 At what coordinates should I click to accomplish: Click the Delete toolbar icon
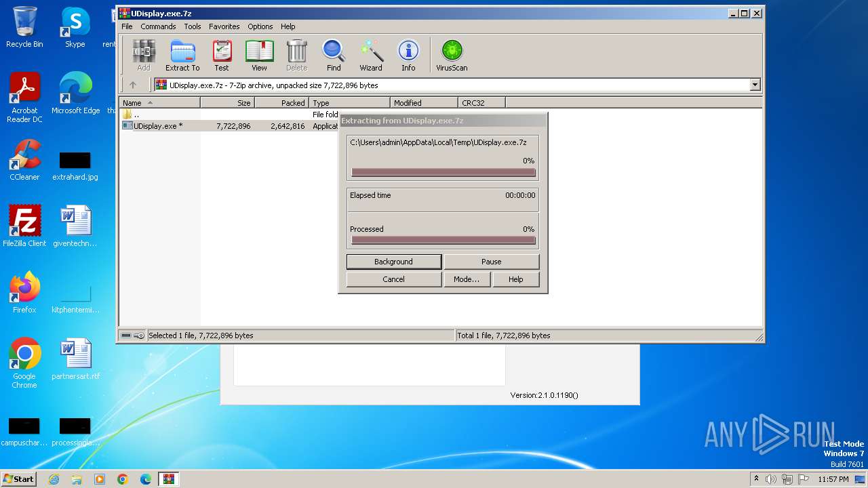(296, 55)
